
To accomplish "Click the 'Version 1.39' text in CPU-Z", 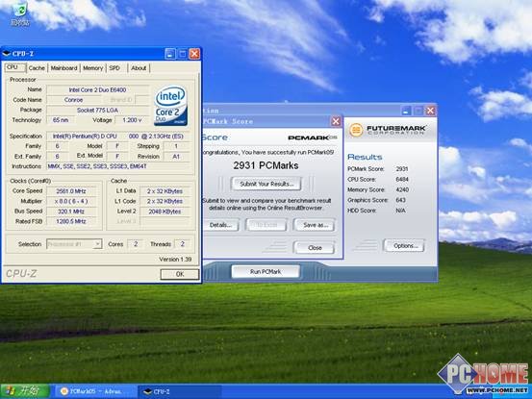I will click(x=175, y=260).
